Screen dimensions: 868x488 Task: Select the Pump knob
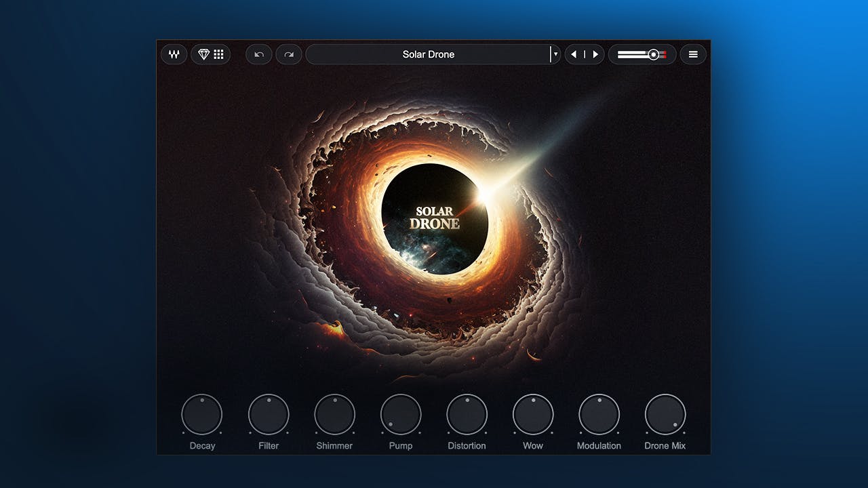point(401,414)
